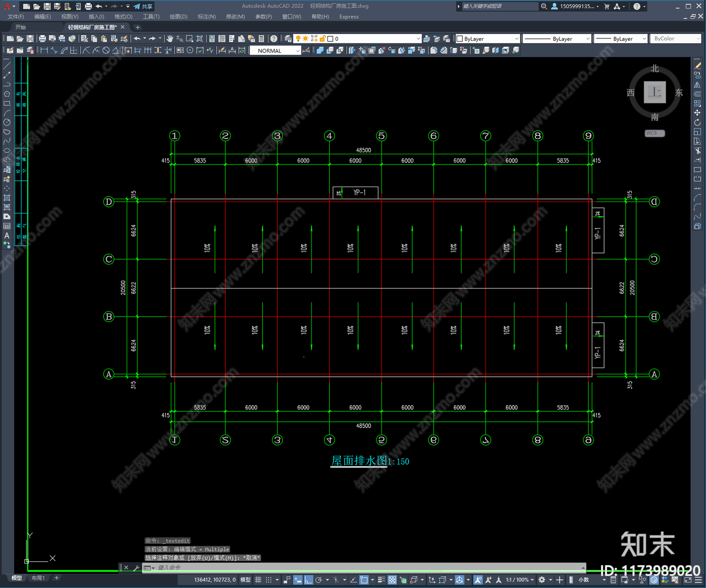Expand the 1505999135 account dropdown

pos(597,7)
